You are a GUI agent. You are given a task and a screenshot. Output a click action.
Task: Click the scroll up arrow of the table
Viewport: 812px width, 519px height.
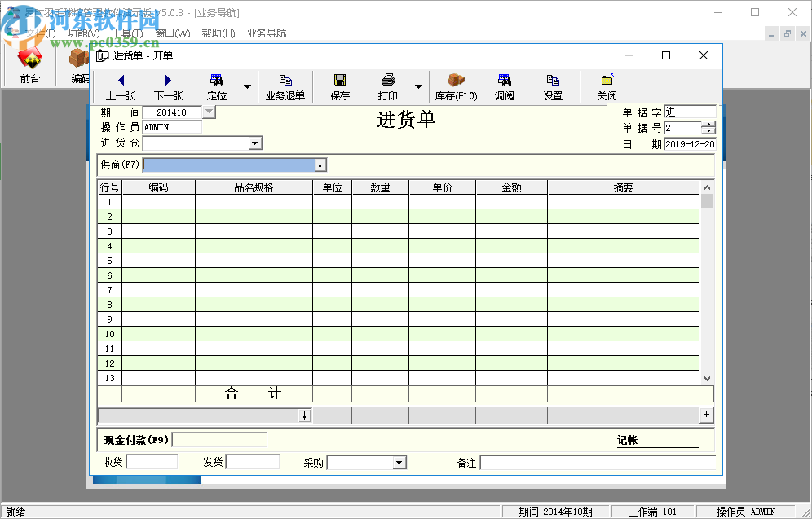pyautogui.click(x=707, y=187)
